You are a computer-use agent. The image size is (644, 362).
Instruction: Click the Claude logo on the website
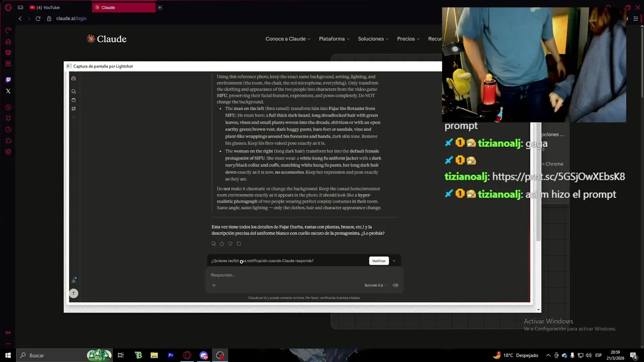click(106, 39)
